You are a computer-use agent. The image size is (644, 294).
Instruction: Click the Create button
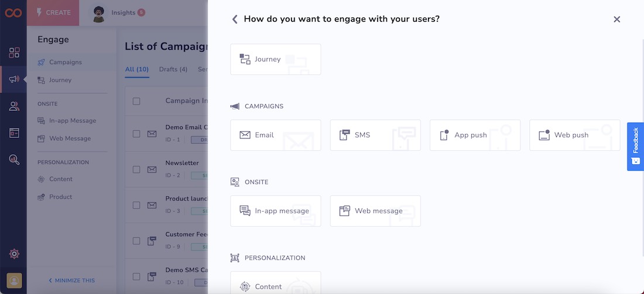coord(53,12)
